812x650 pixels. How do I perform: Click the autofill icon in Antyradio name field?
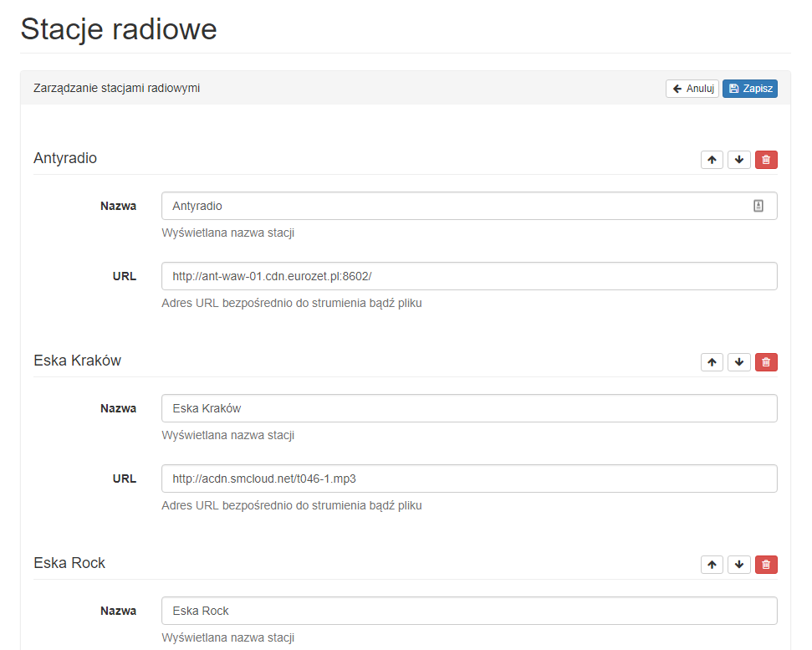758,206
